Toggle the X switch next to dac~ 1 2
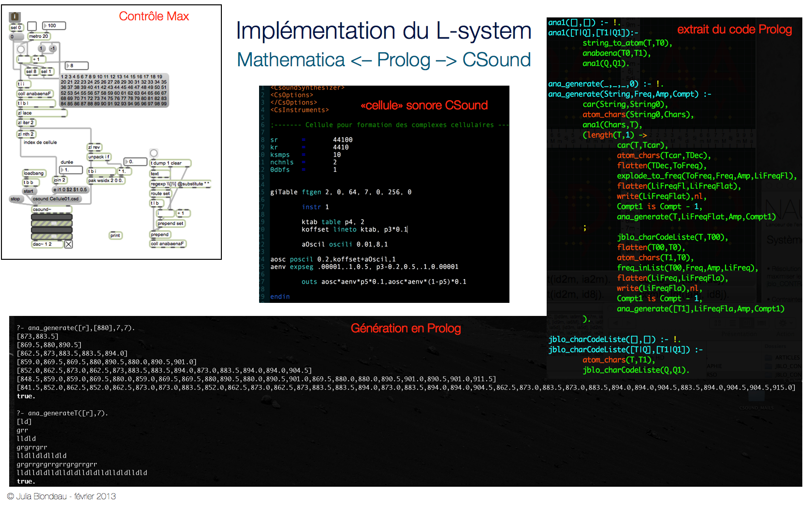This screenshot has height=508, width=812. click(x=69, y=244)
